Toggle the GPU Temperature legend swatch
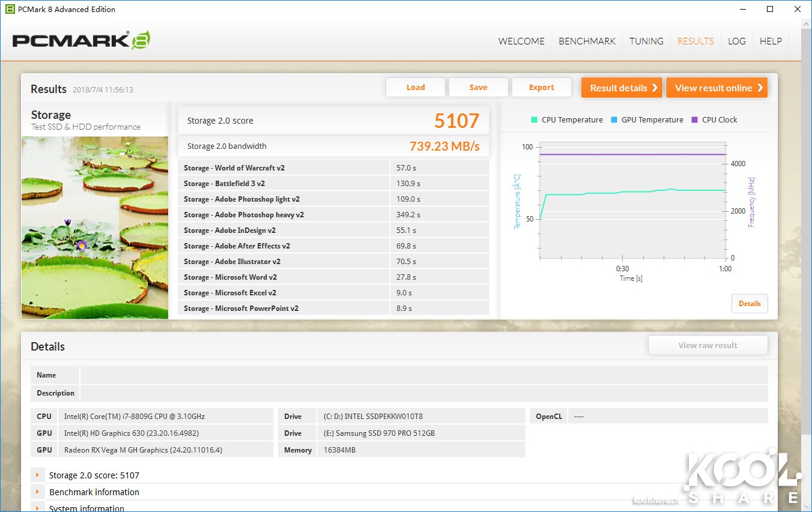This screenshot has height=512, width=812. tap(614, 119)
